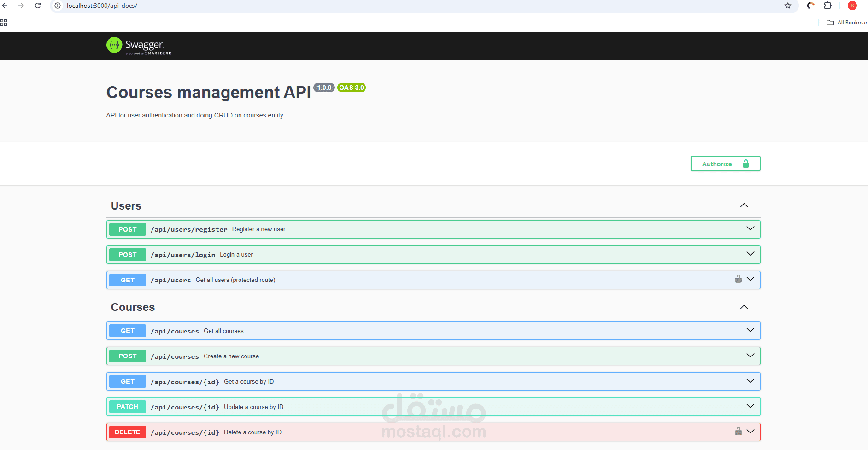Open the extensions puzzle icon
Viewport: 868px width, 450px height.
(x=828, y=6)
